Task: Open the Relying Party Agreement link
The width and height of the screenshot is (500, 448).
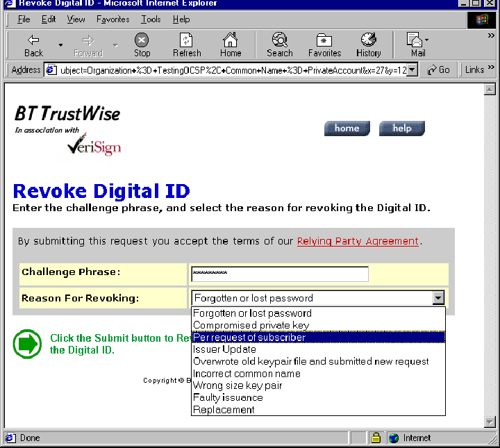Action: coord(358,242)
